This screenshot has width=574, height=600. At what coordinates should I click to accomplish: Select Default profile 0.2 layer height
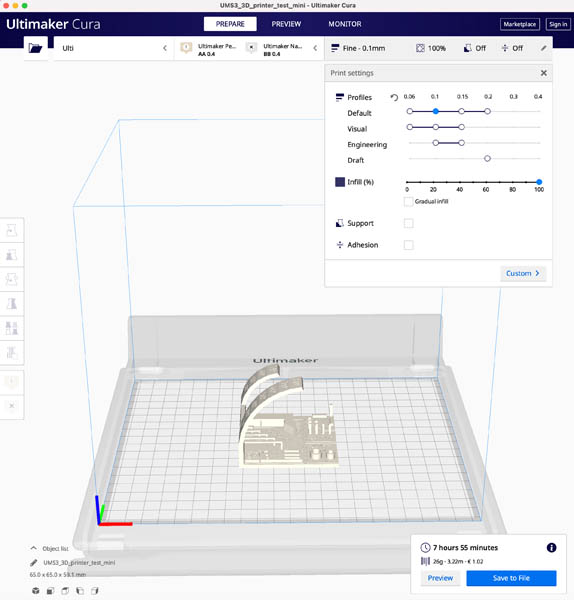click(x=487, y=111)
